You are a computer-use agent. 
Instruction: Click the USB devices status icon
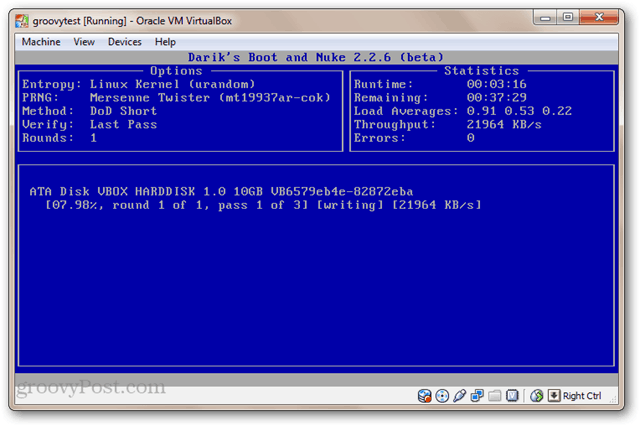(x=460, y=395)
